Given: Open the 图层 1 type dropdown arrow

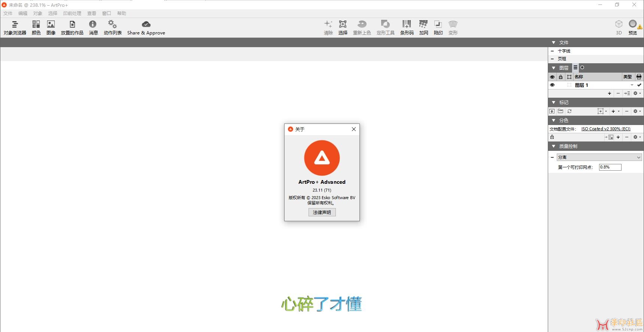Looking at the screenshot, I should 632,85.
